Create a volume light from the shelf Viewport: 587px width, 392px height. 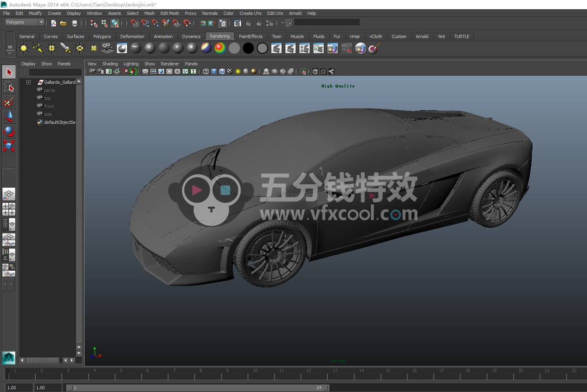pos(94,48)
